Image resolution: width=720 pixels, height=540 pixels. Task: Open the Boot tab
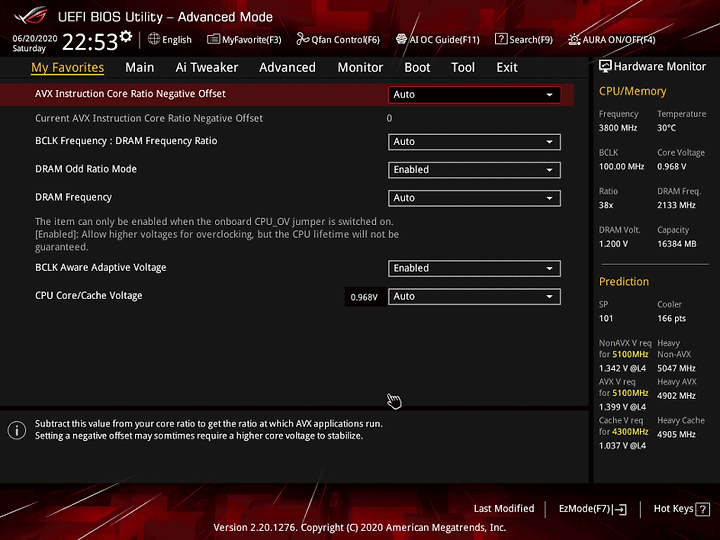pos(417,68)
